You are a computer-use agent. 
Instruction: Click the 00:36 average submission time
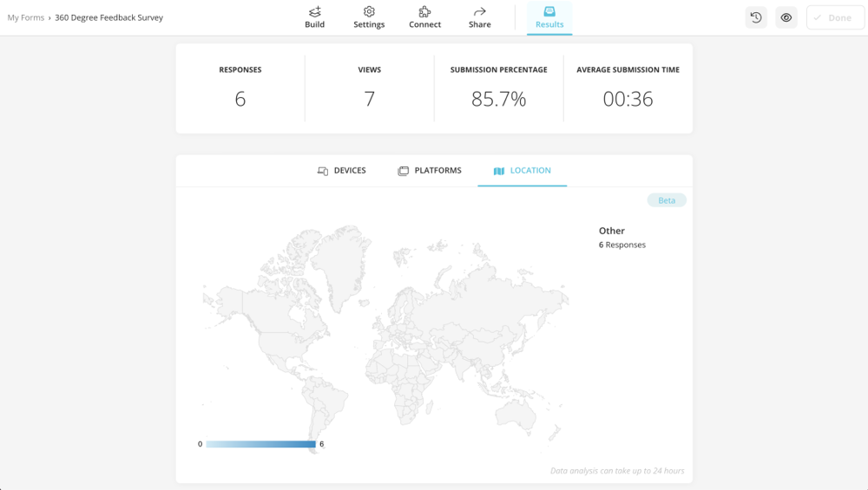click(628, 99)
